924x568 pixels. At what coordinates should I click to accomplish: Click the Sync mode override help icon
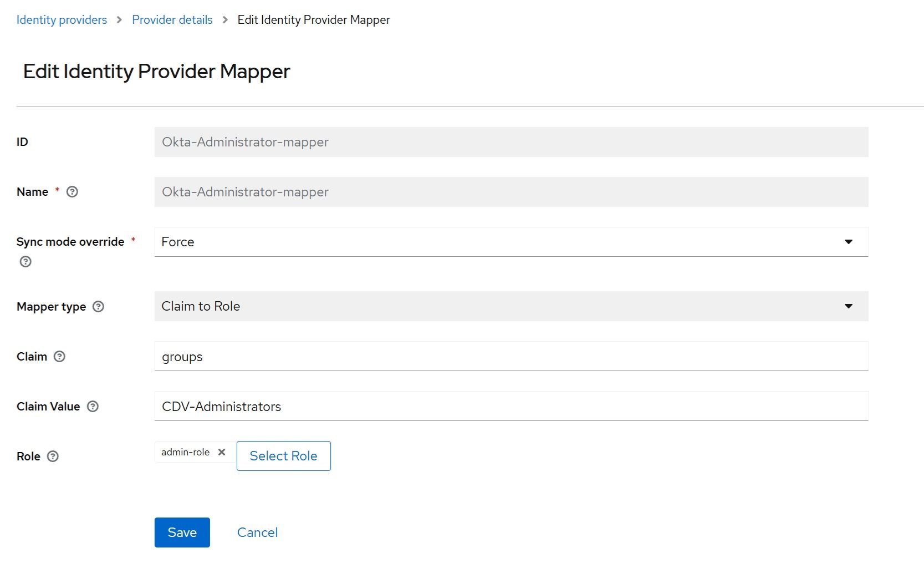pyautogui.click(x=25, y=262)
